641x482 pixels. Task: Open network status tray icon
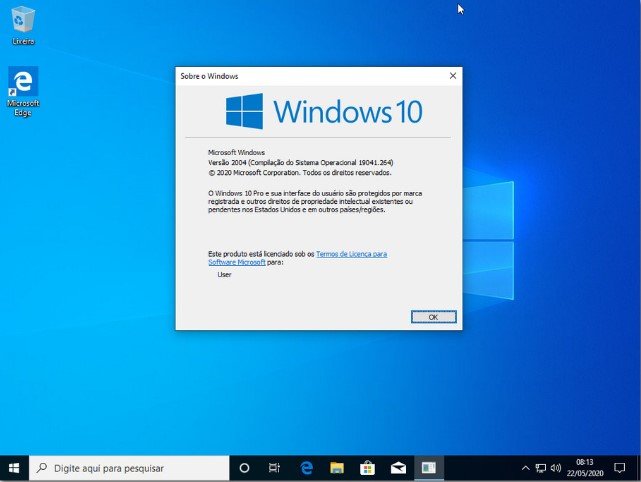pyautogui.click(x=540, y=468)
